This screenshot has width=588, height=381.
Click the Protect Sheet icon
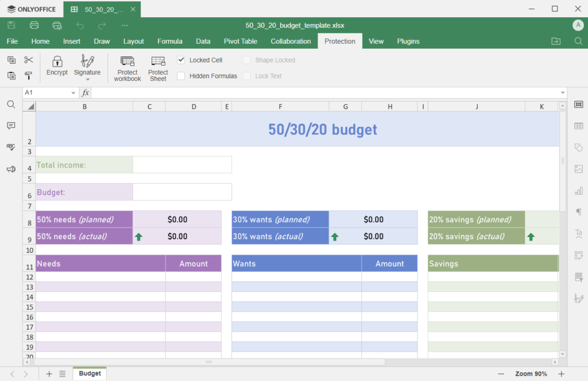[x=158, y=61]
